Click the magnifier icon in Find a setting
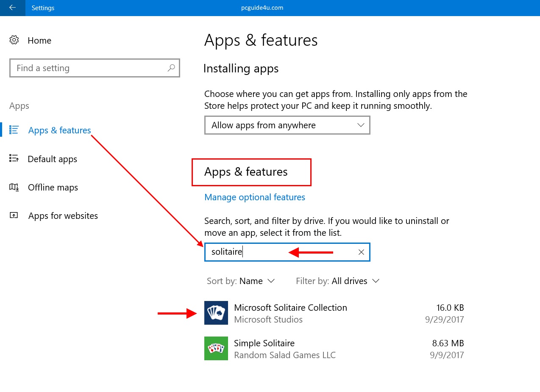540x392 pixels. (x=171, y=68)
